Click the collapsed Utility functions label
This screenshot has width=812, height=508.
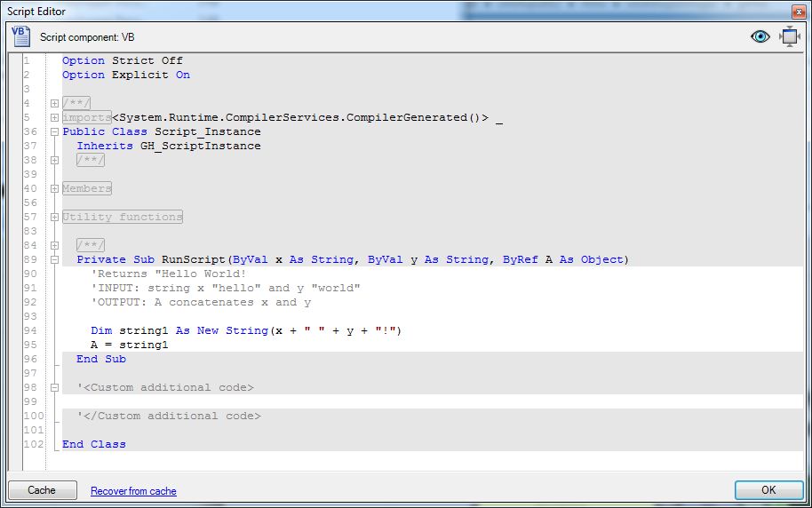click(123, 217)
